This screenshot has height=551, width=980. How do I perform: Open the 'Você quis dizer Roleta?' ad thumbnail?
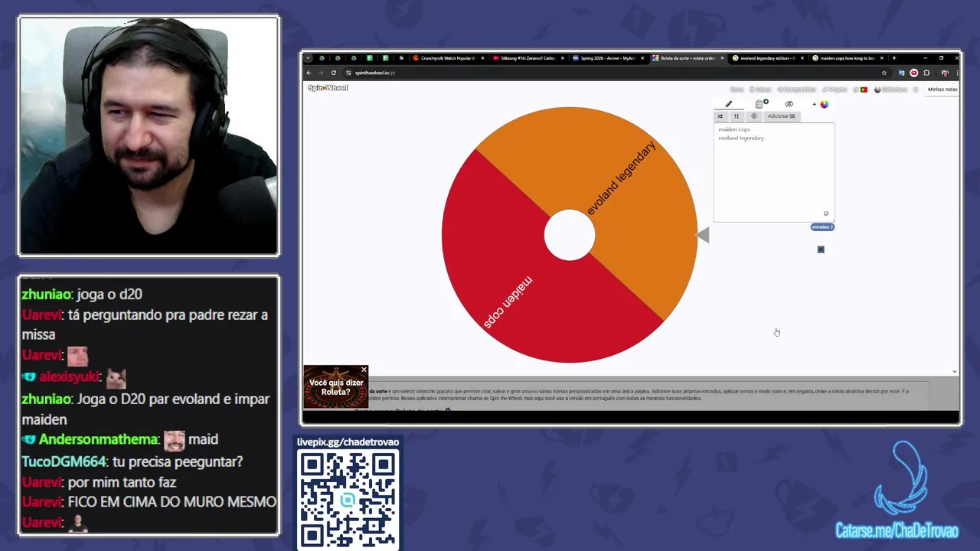click(x=335, y=388)
